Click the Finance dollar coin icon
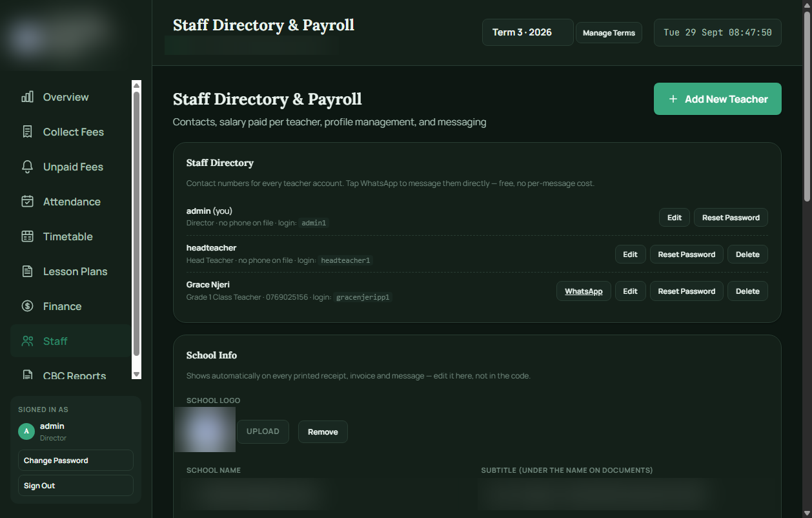This screenshot has width=812, height=518. point(27,306)
